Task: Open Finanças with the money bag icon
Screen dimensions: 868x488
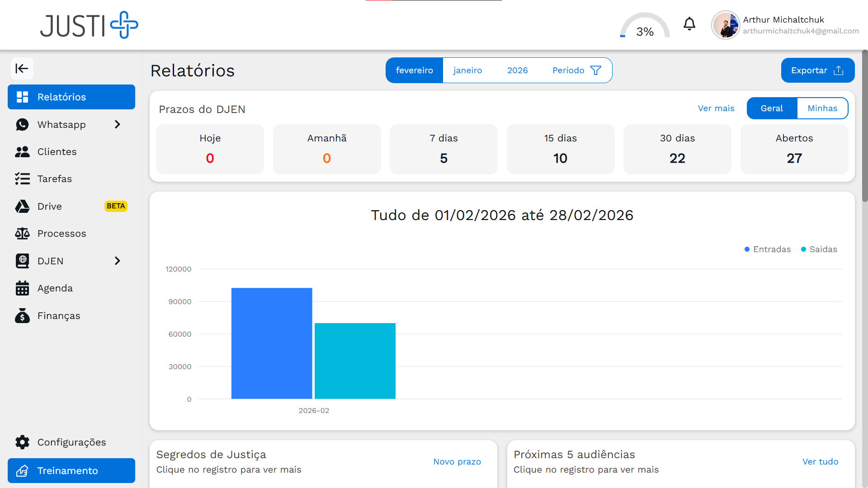Action: coord(23,315)
